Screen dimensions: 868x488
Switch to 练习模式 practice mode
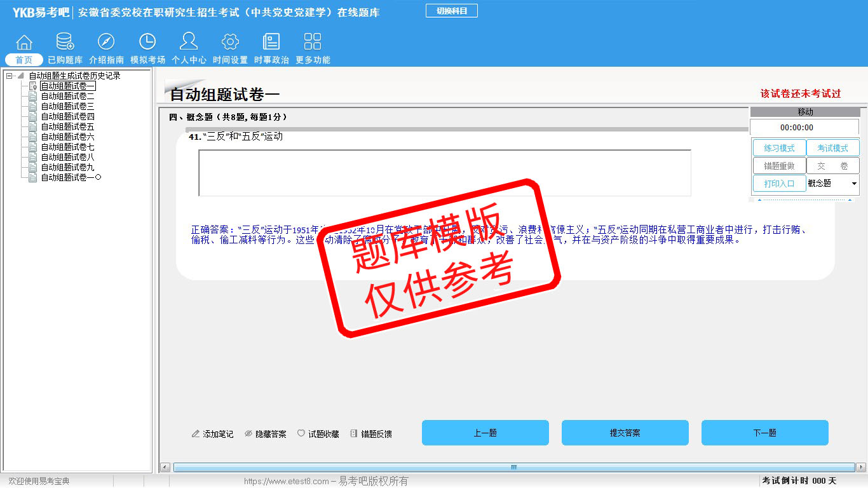779,148
